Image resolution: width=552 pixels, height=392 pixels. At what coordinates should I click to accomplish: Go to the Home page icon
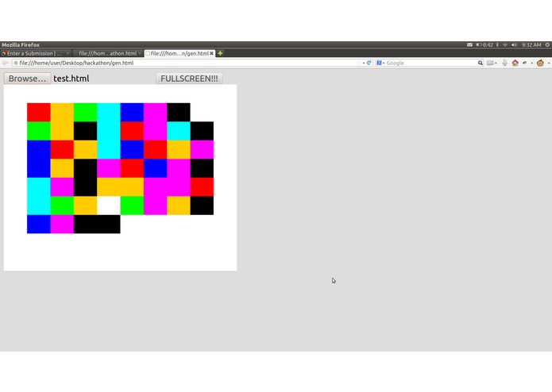pyautogui.click(x=515, y=63)
